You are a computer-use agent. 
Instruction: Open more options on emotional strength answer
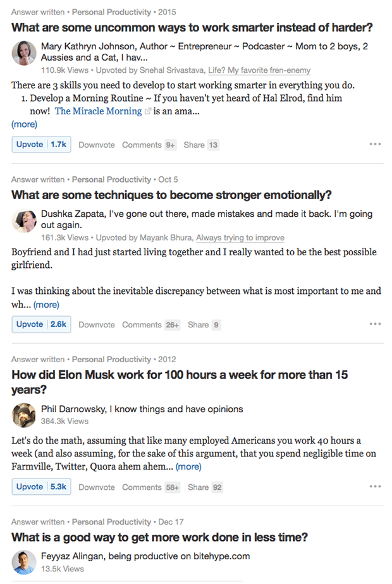[375, 324]
